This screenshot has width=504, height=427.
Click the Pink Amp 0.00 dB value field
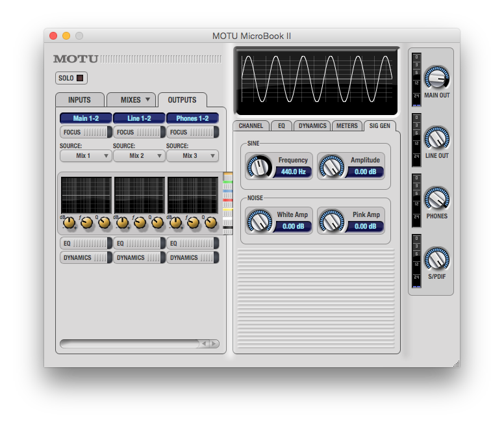click(365, 226)
